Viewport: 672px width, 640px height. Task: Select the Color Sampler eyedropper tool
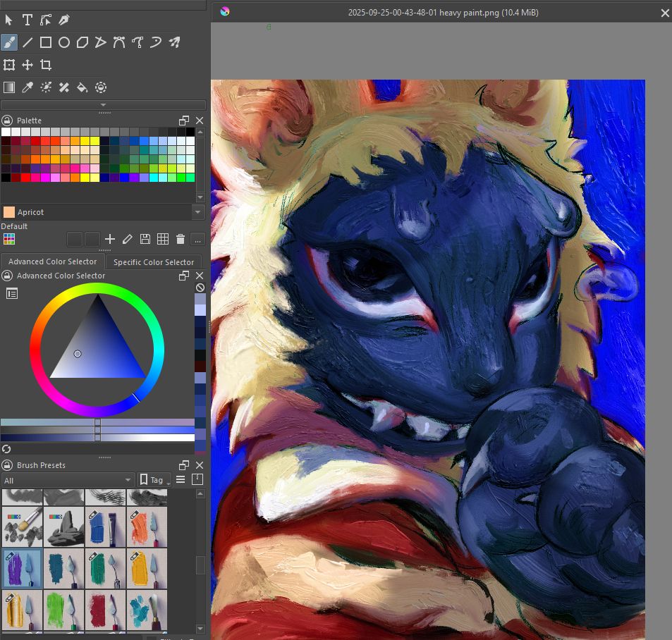coord(27,87)
